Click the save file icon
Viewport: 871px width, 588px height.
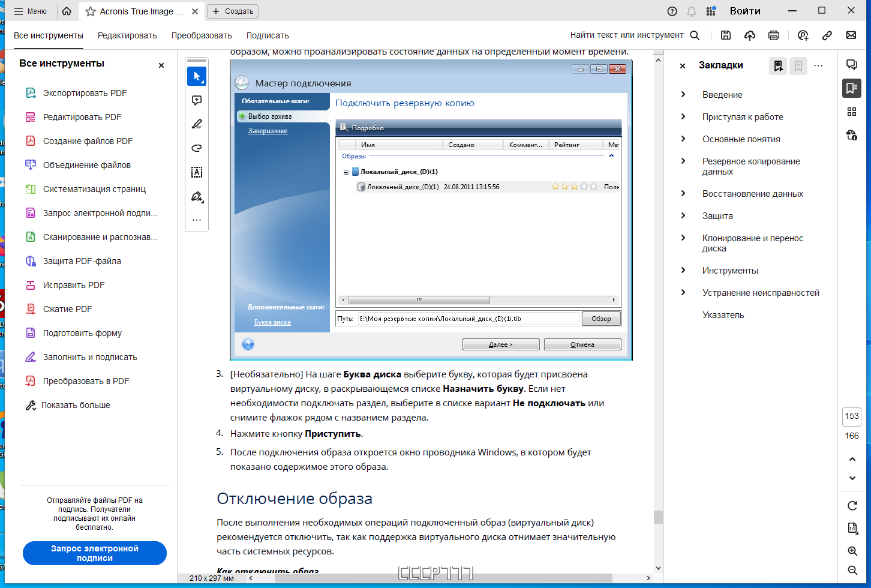[726, 35]
